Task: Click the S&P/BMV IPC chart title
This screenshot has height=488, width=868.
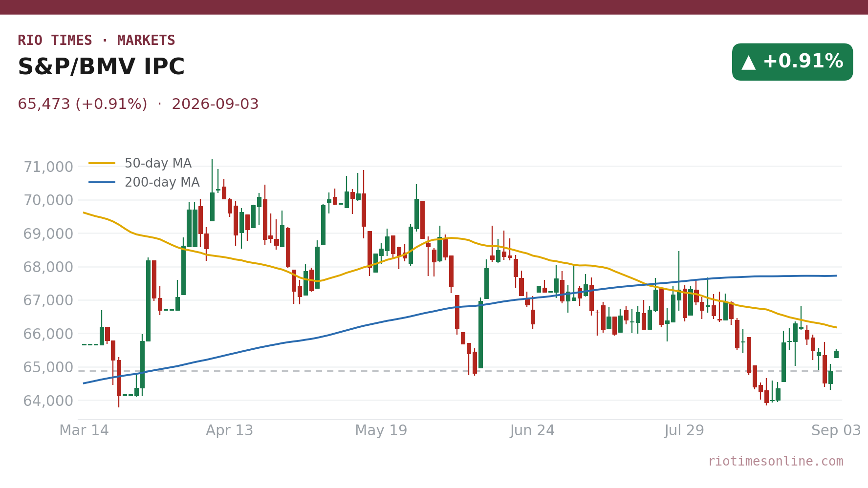Action: [x=101, y=67]
